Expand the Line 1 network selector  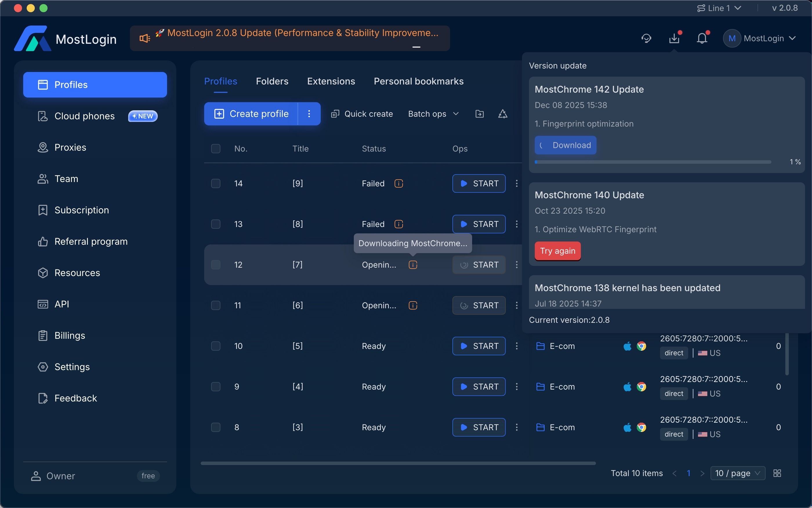719,8
